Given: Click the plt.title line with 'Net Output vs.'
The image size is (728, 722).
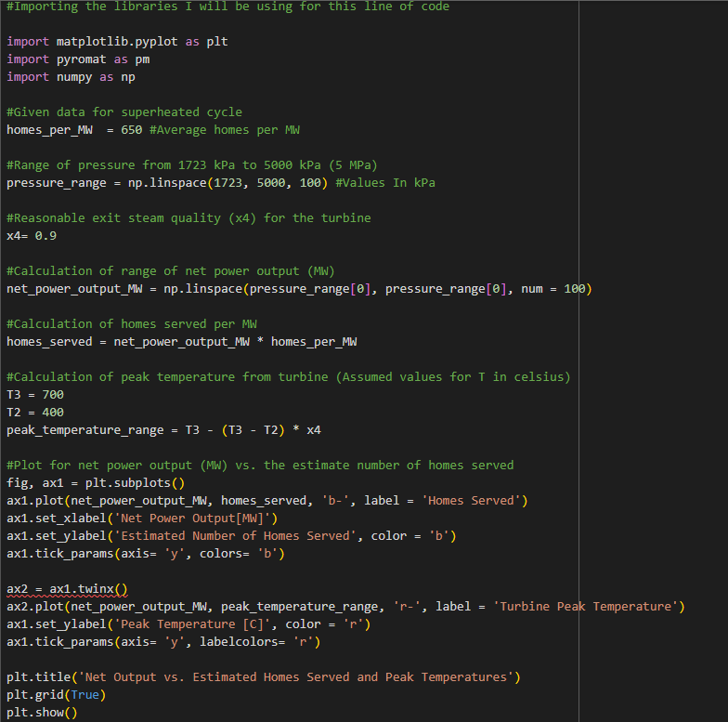Looking at the screenshot, I should (x=264, y=677).
